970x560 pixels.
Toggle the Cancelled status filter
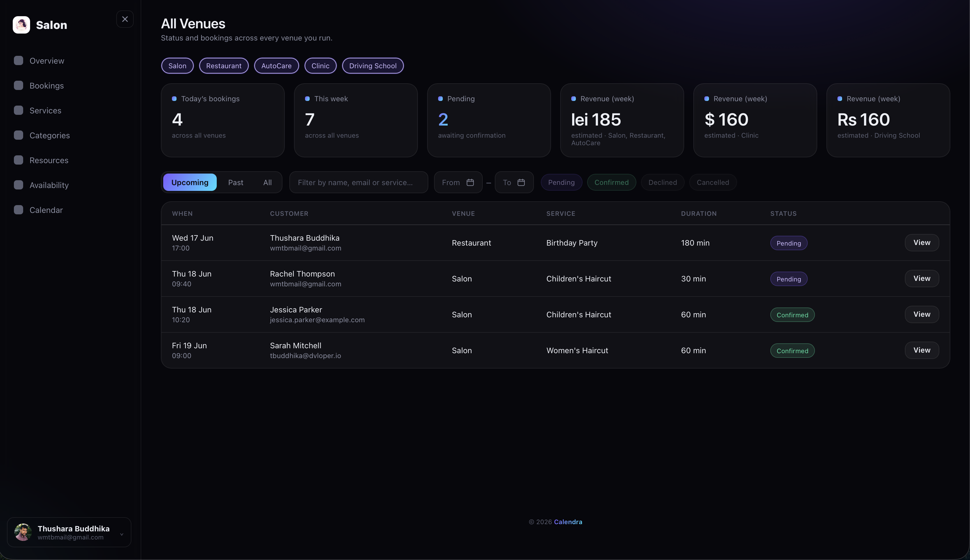coord(713,182)
